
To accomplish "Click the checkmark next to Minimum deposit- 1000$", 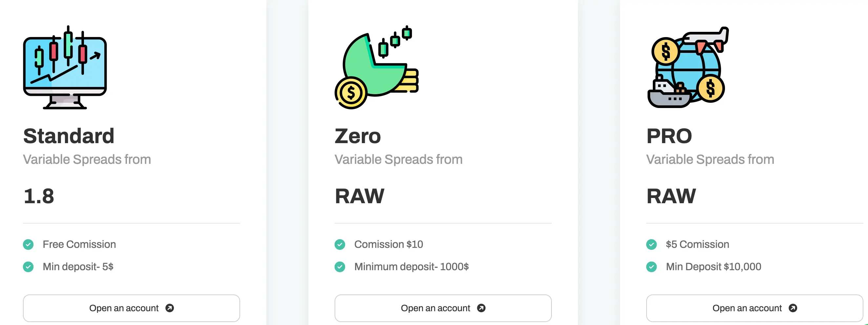I will 340,267.
